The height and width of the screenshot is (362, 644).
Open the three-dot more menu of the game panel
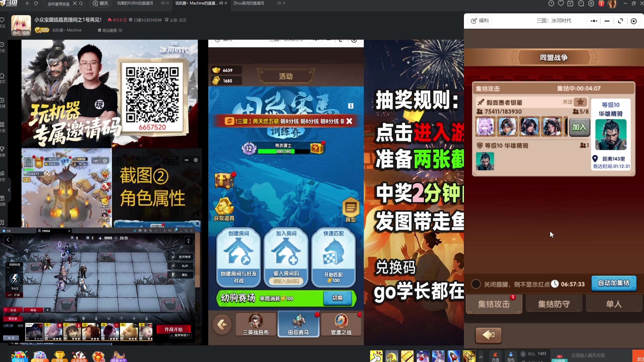[594, 21]
